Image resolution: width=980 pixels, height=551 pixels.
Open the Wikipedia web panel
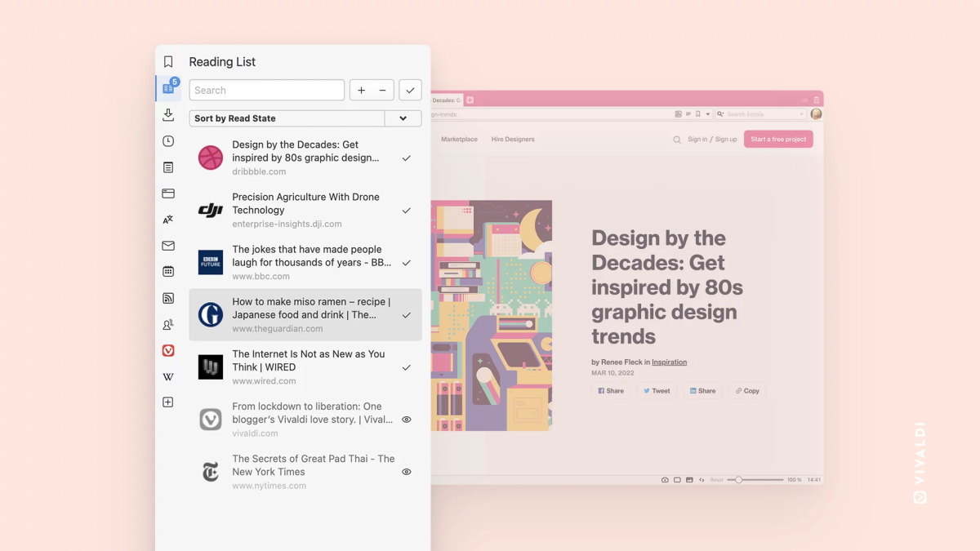168,376
